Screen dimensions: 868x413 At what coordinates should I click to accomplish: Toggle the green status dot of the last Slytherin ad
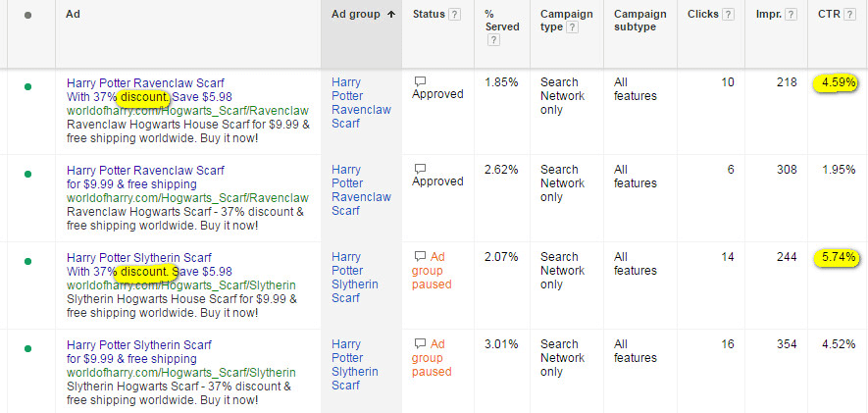(x=27, y=349)
